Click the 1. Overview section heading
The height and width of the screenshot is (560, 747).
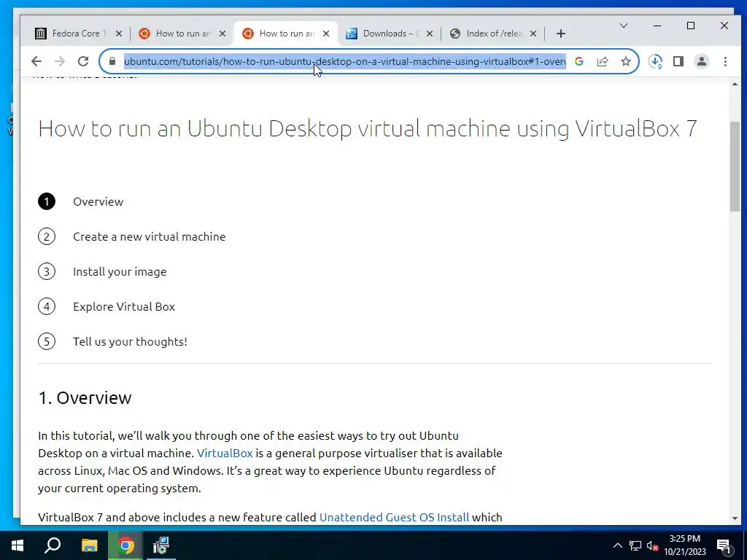(85, 397)
